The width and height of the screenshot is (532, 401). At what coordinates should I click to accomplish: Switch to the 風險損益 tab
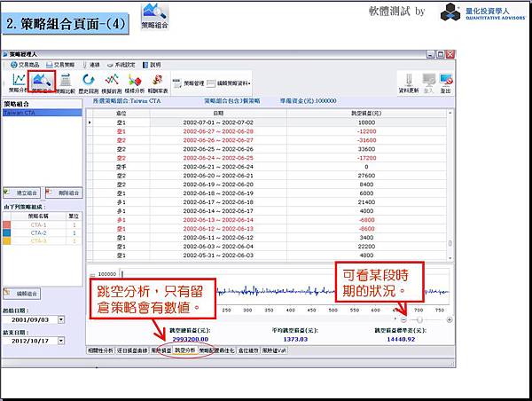(160, 350)
